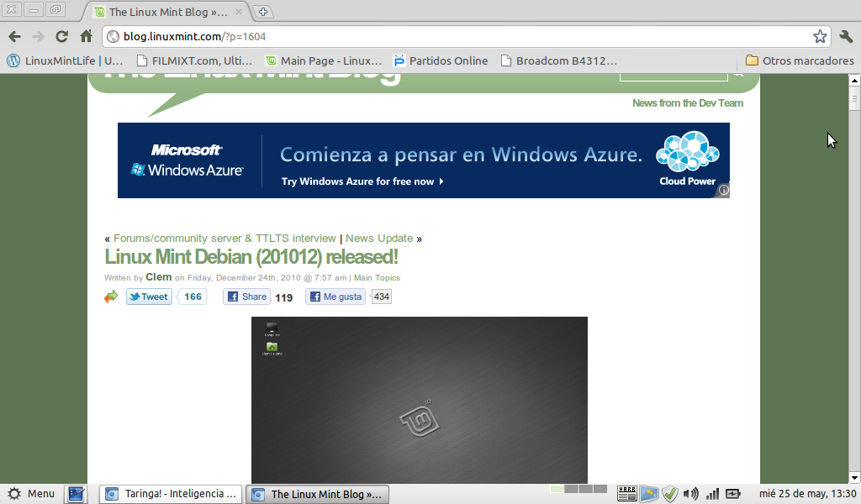This screenshot has width=861, height=504.
Task: Click the Facebook Share button
Action: 246,297
